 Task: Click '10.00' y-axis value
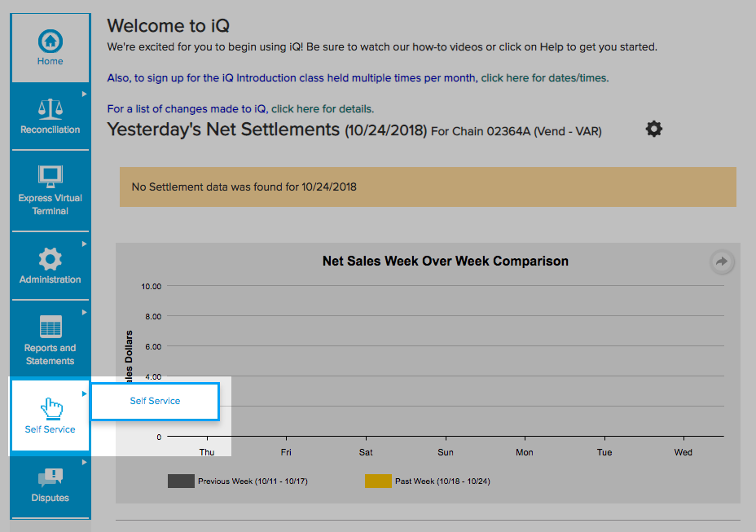(151, 287)
